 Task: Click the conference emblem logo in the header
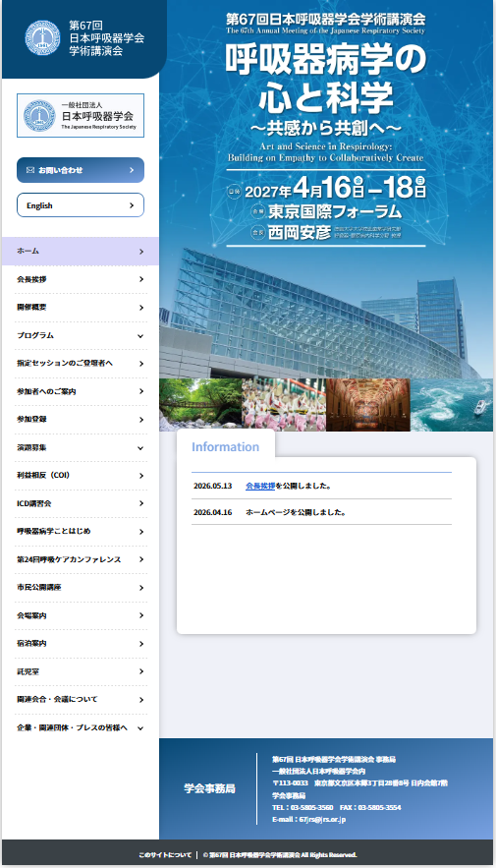(42, 37)
